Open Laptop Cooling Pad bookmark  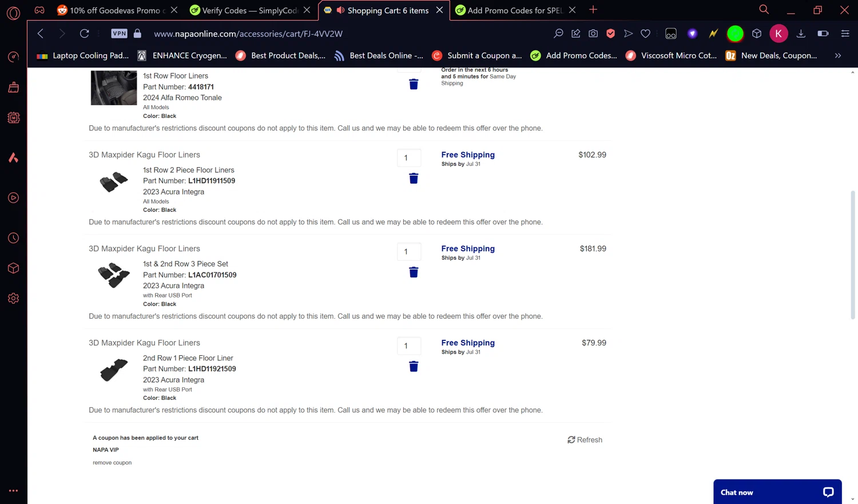click(84, 55)
